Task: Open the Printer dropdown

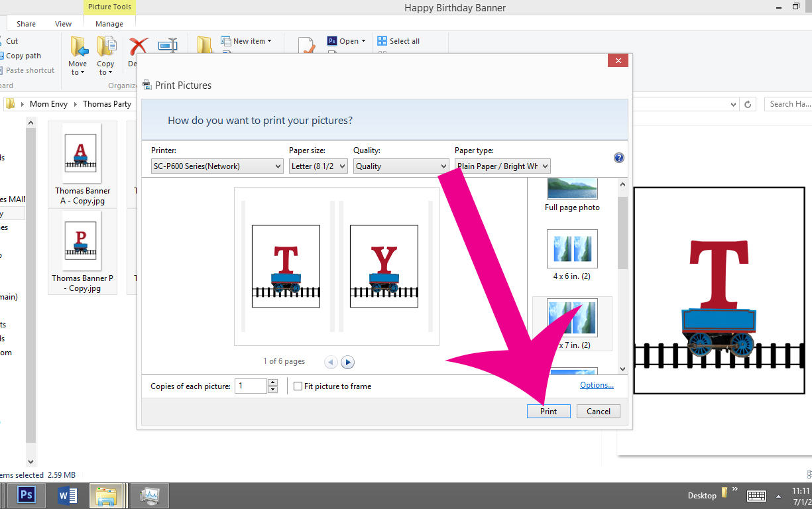Action: click(x=217, y=166)
